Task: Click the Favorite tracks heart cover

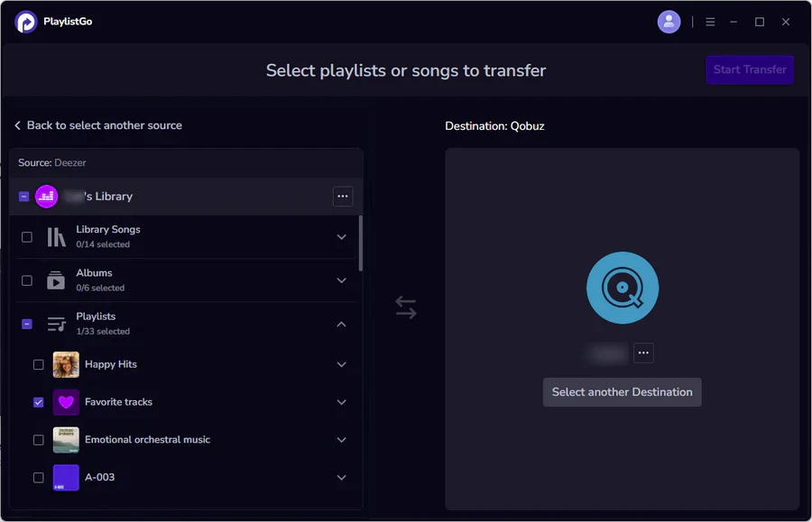Action: (66, 402)
